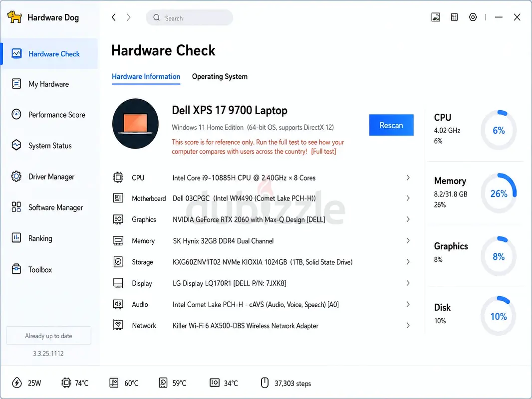
Task: Click the CPU chip icon in hardware list
Action: (118, 177)
